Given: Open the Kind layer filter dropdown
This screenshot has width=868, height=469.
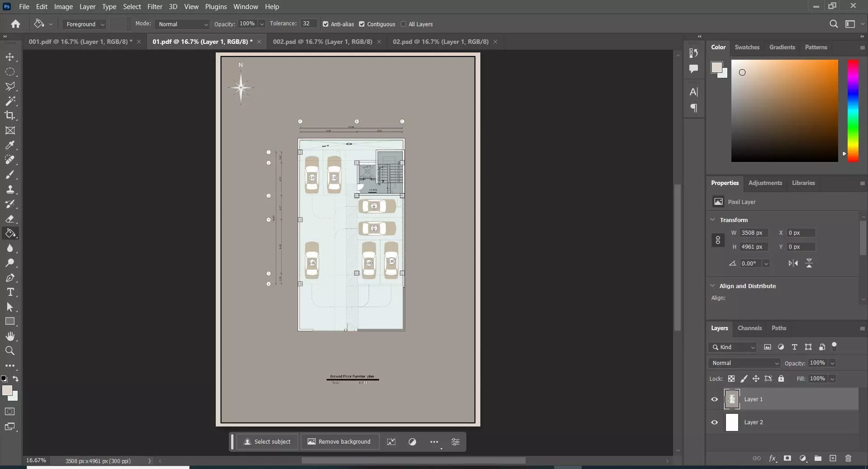Looking at the screenshot, I should pos(733,347).
